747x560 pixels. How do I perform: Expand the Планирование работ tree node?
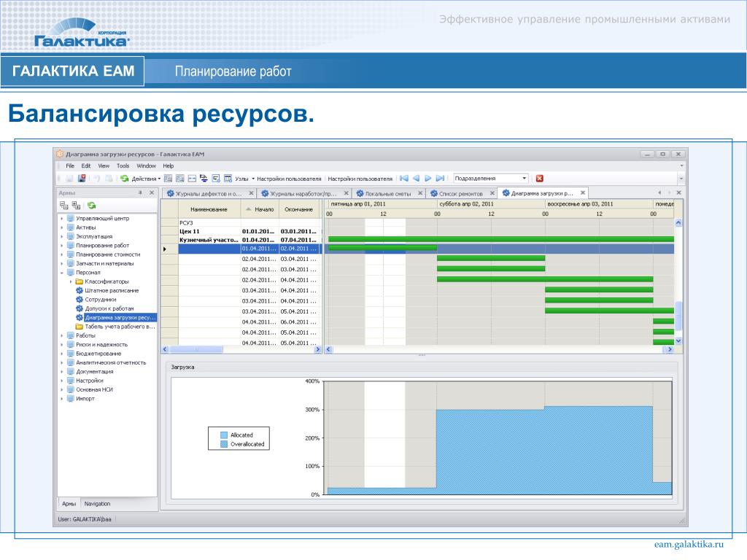[62, 246]
